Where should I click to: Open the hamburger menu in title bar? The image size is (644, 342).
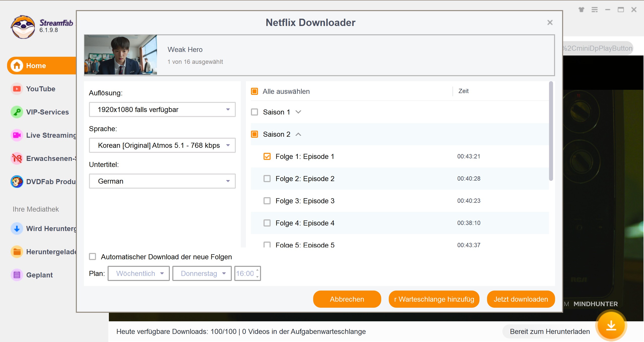tap(595, 10)
